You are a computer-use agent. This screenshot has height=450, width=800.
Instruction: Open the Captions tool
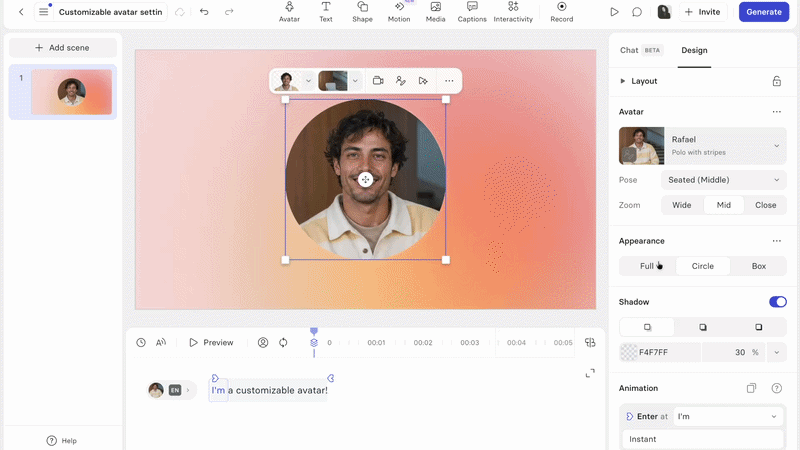(471, 12)
